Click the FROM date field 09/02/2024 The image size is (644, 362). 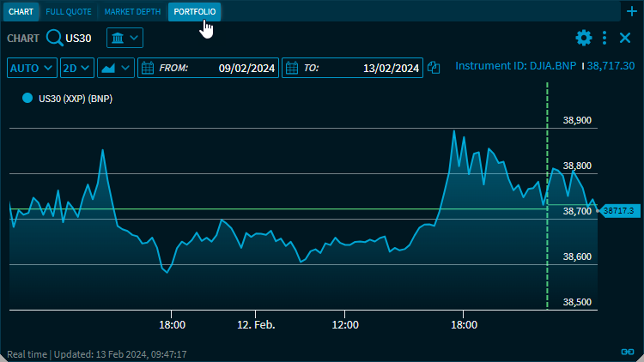pos(247,68)
